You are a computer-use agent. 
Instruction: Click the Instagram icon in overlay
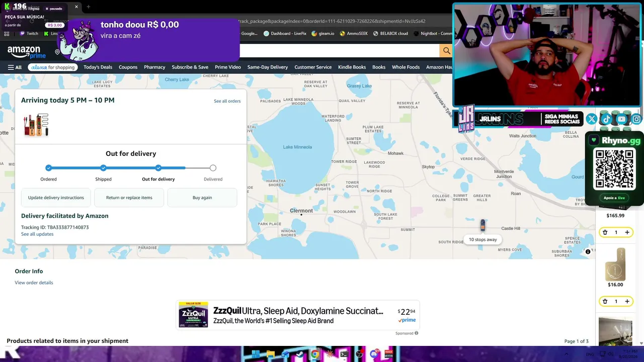click(x=637, y=119)
